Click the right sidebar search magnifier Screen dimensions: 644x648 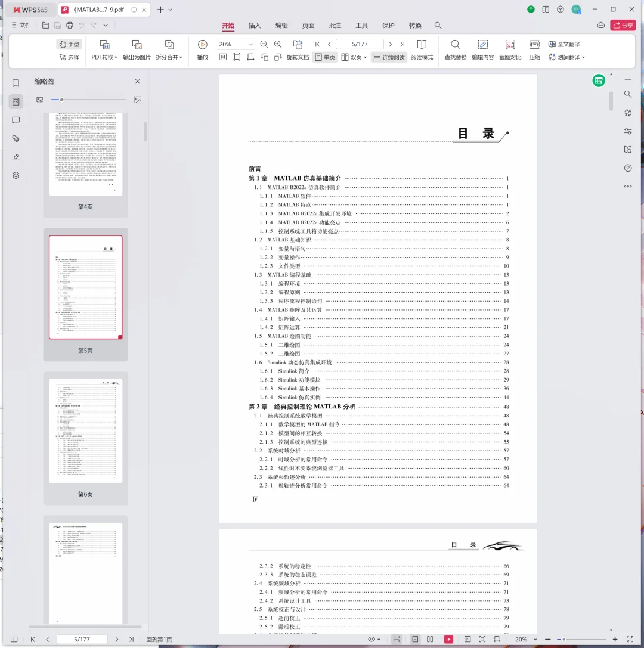[x=628, y=94]
